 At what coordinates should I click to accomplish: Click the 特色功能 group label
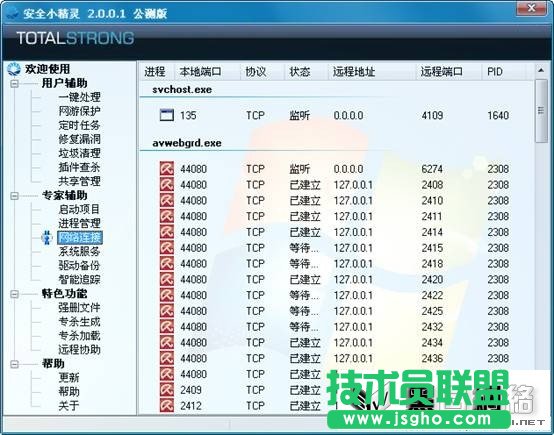(x=64, y=294)
